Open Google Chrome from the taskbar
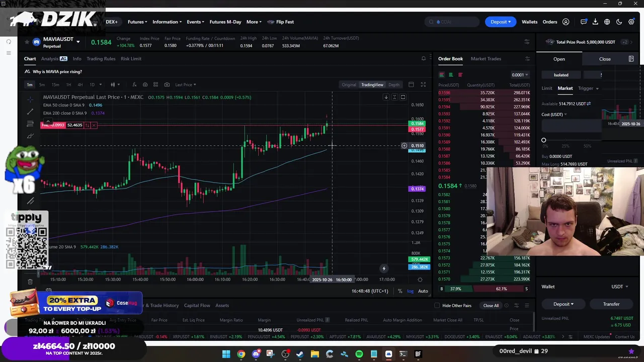Viewport: 644px width, 362px height. (241, 354)
